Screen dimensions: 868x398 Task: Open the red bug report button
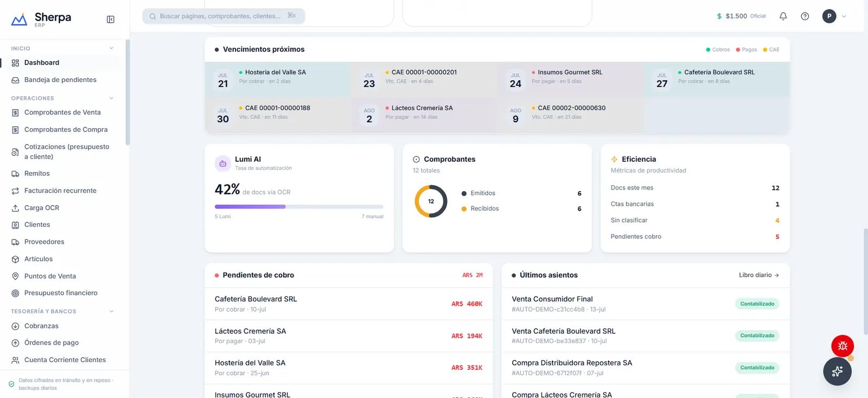coord(843,346)
